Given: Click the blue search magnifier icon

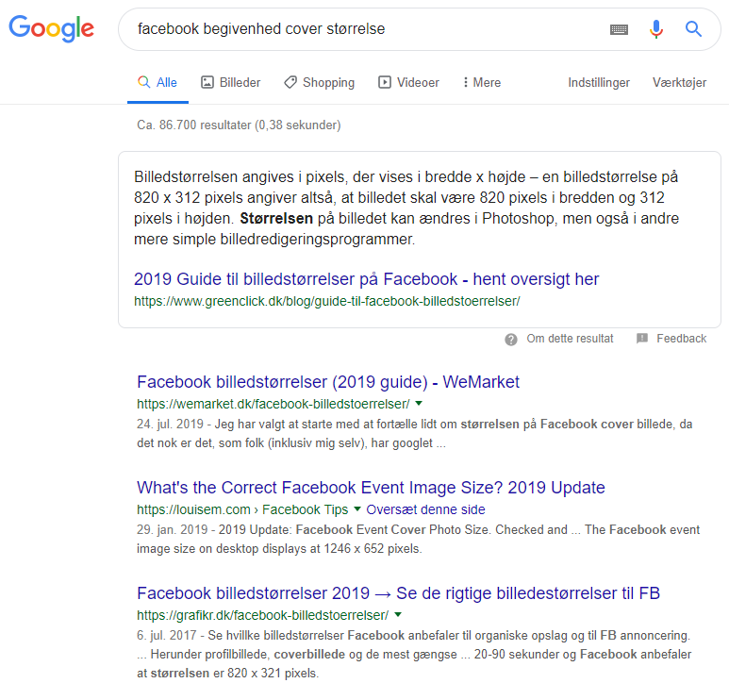Looking at the screenshot, I should coord(693,29).
